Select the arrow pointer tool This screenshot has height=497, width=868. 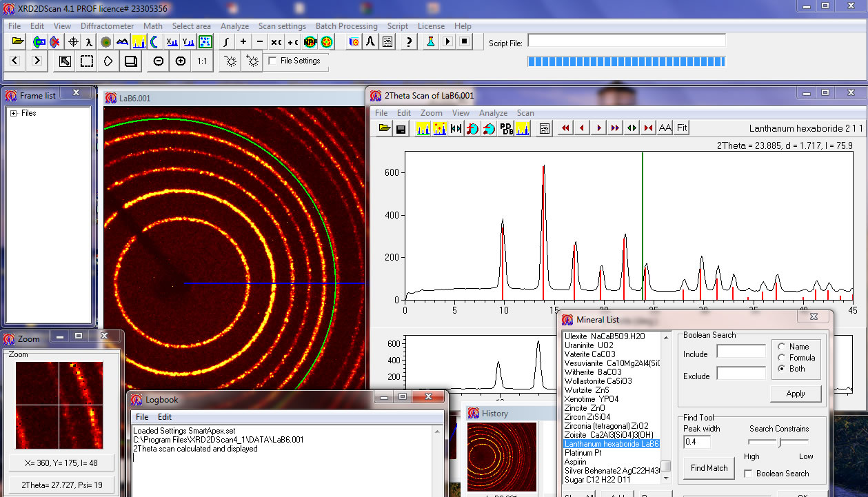65,61
